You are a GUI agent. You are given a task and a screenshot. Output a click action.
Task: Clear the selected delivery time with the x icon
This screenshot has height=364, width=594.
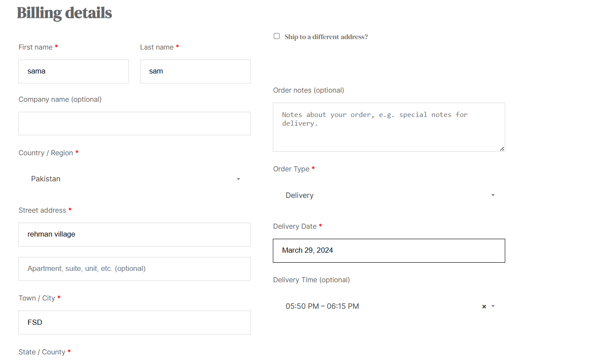point(484,307)
